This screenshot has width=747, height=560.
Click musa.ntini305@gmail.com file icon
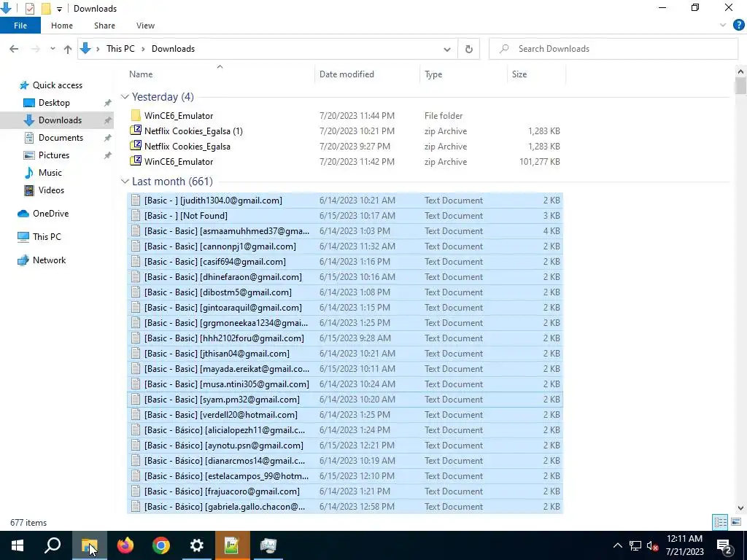click(136, 384)
